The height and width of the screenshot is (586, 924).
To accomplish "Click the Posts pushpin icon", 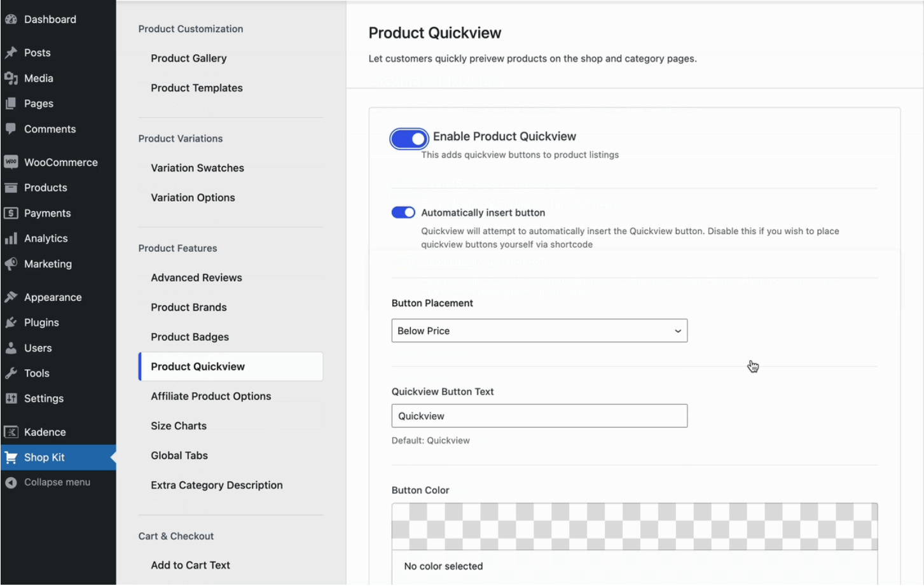I will pyautogui.click(x=11, y=53).
